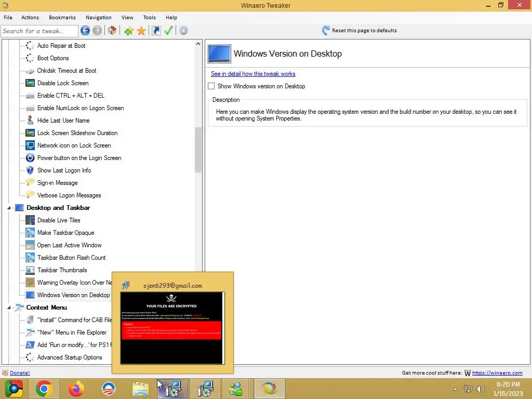This screenshot has width=532, height=399.
Task: Select 'Taskbar Button Flash Count' tree item
Action: pyautogui.click(x=71, y=258)
